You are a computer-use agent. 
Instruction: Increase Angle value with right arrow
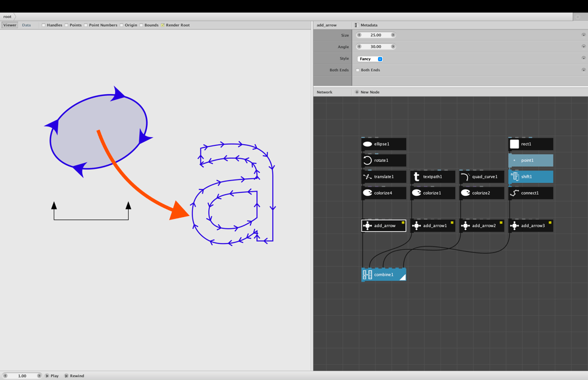[393, 46]
